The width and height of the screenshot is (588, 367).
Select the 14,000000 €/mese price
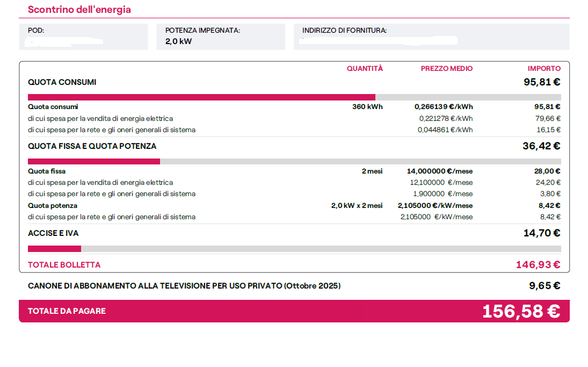(x=440, y=171)
